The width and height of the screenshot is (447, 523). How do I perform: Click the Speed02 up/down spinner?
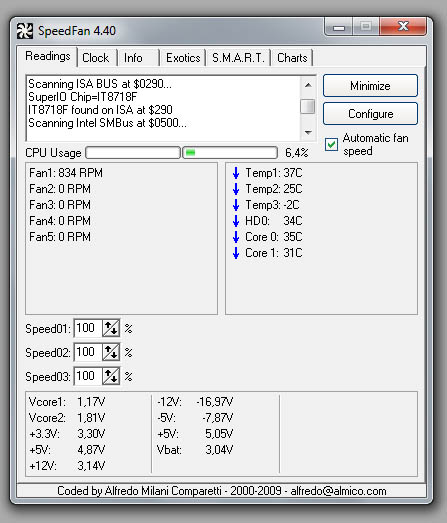111,353
